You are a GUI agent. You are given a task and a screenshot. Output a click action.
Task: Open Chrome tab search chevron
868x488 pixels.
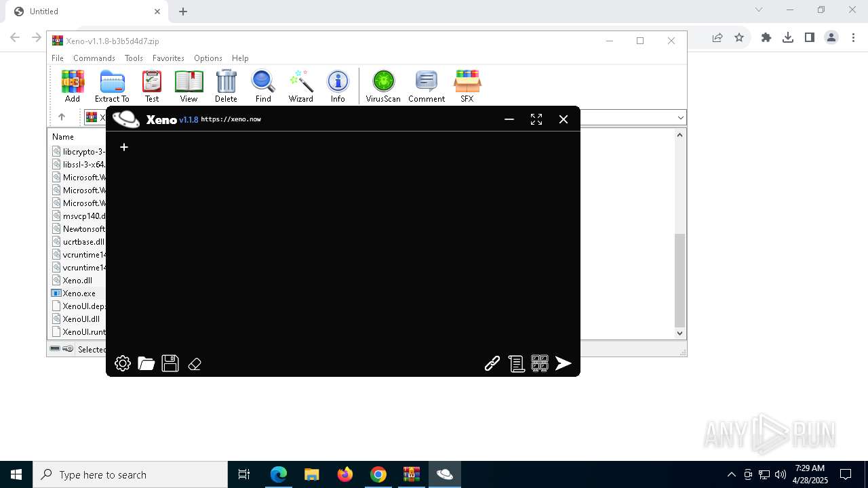tap(759, 9)
